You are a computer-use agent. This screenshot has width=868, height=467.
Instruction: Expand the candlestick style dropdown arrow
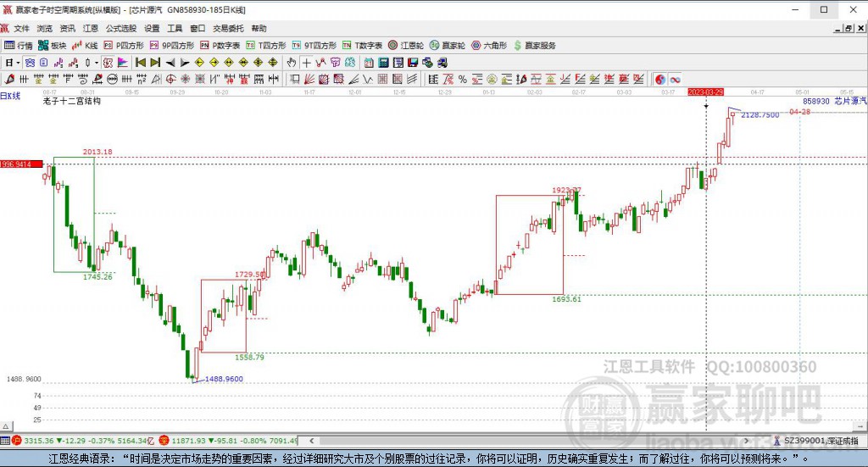click(97, 63)
